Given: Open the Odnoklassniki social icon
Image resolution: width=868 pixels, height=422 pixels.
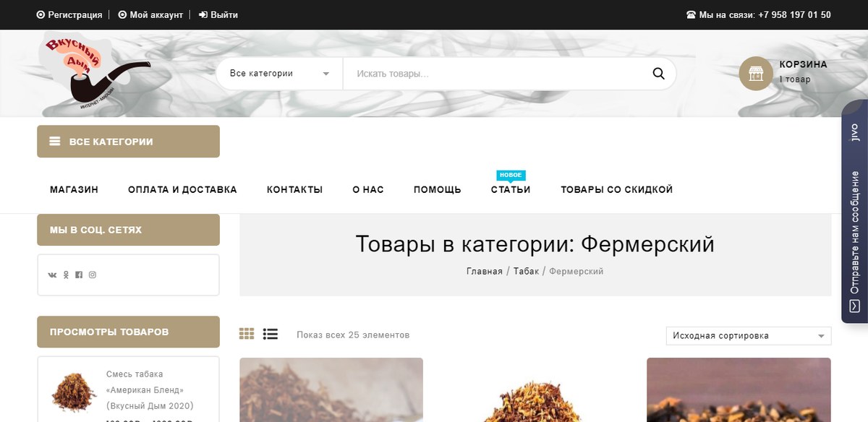Looking at the screenshot, I should 66,275.
